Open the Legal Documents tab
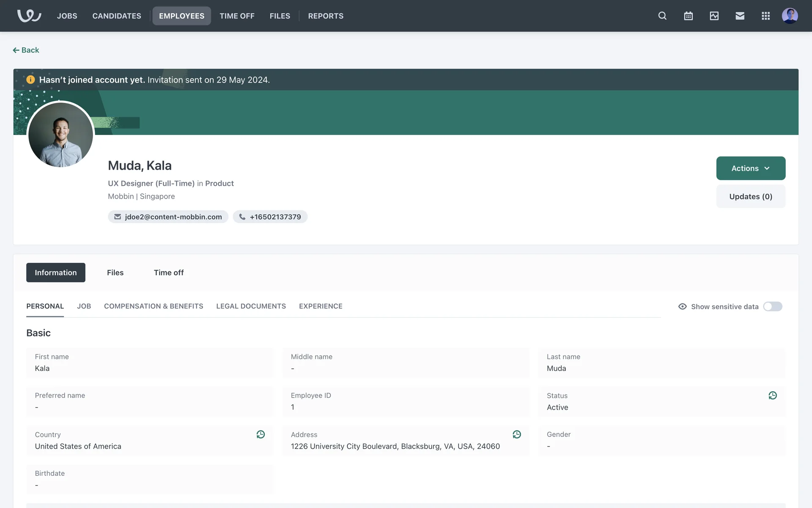 (251, 306)
